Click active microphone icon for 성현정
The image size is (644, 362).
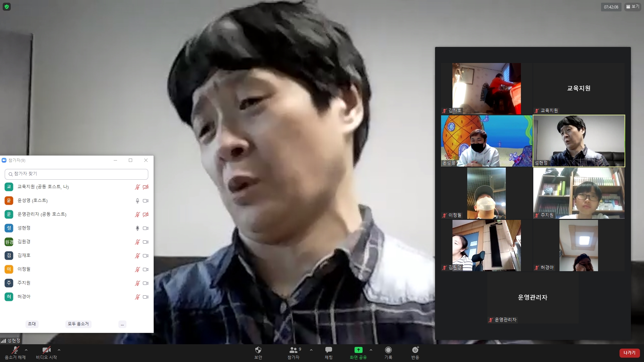tap(137, 228)
